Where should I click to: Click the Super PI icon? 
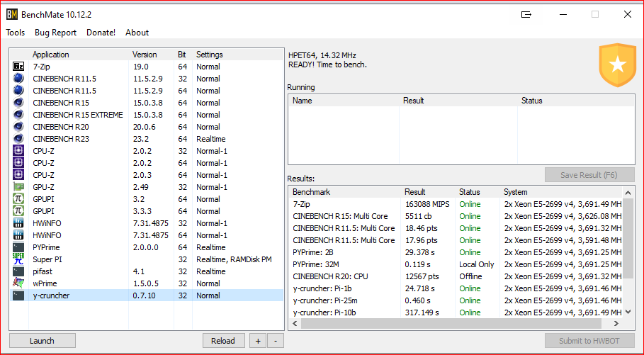point(18,259)
